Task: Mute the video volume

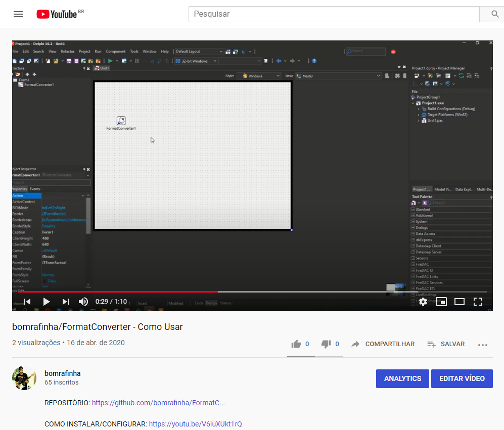Action: (x=82, y=301)
